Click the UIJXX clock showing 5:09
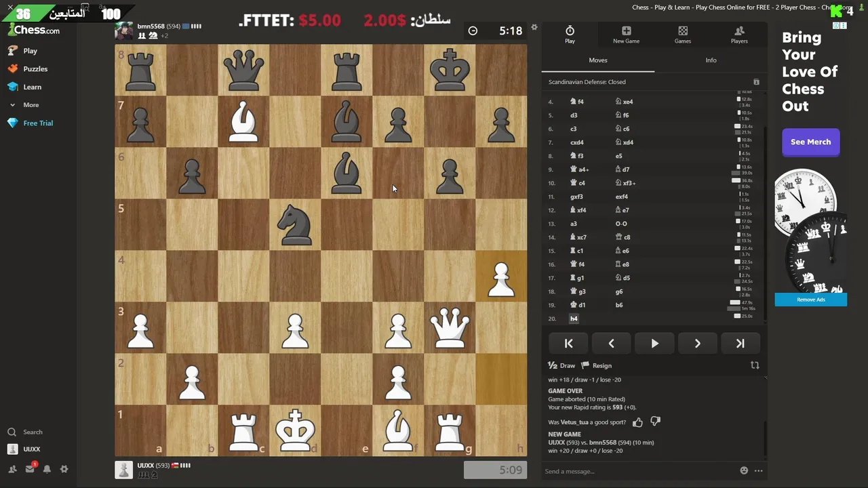Screen dimensions: 868x488 click(495, 470)
